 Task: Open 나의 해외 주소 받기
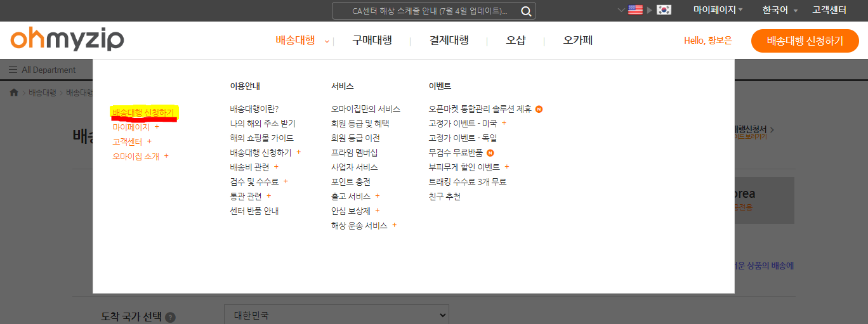[x=263, y=124]
